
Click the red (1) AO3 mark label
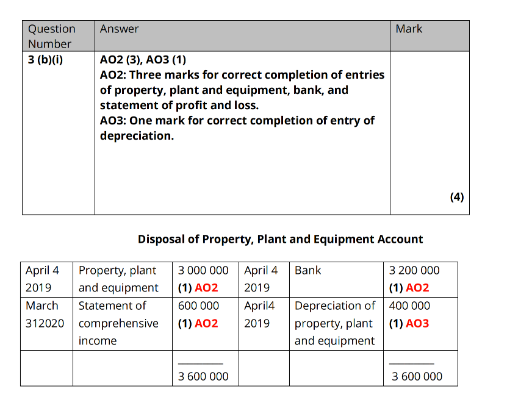coord(409,323)
